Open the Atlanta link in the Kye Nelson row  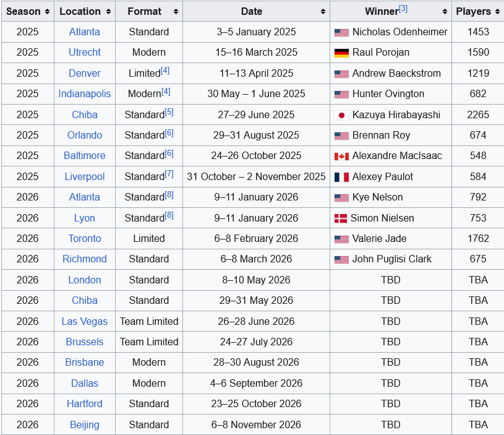coord(85,197)
